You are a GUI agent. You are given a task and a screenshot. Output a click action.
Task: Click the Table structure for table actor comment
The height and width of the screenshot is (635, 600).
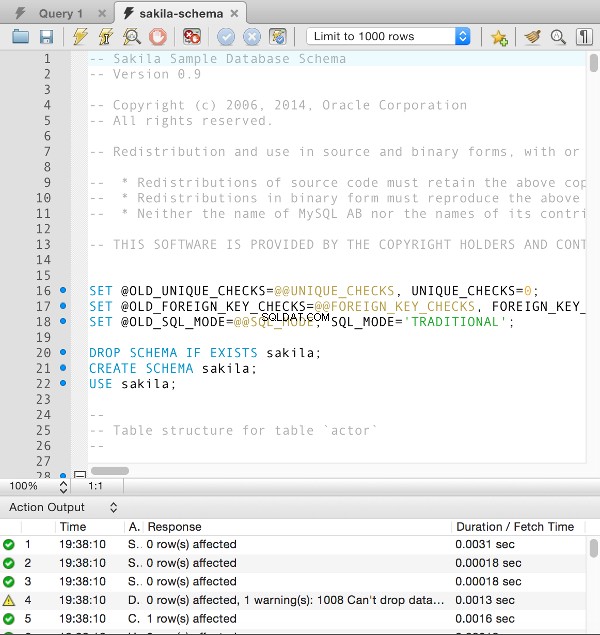click(233, 430)
